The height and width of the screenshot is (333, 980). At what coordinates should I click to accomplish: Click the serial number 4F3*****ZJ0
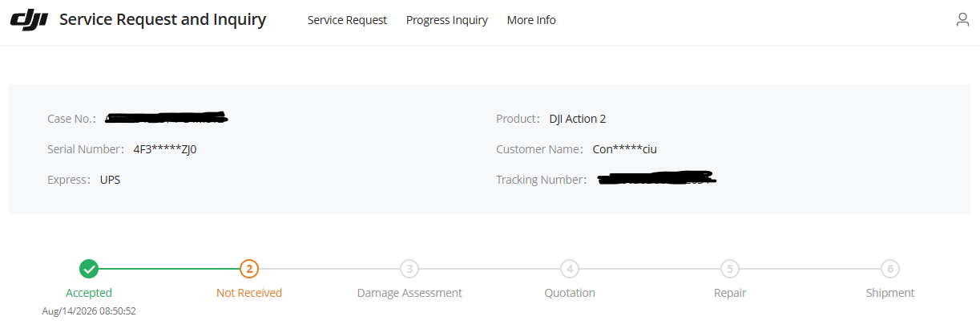pos(165,149)
